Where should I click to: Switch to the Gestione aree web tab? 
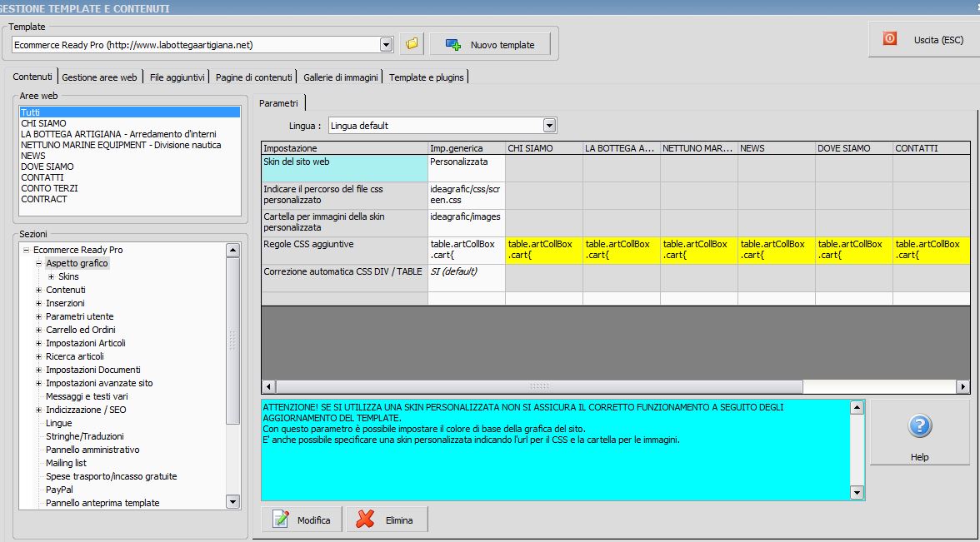99,77
